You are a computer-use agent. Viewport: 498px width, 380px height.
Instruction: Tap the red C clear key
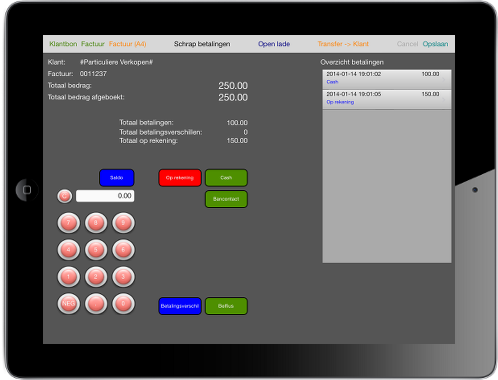tap(64, 196)
